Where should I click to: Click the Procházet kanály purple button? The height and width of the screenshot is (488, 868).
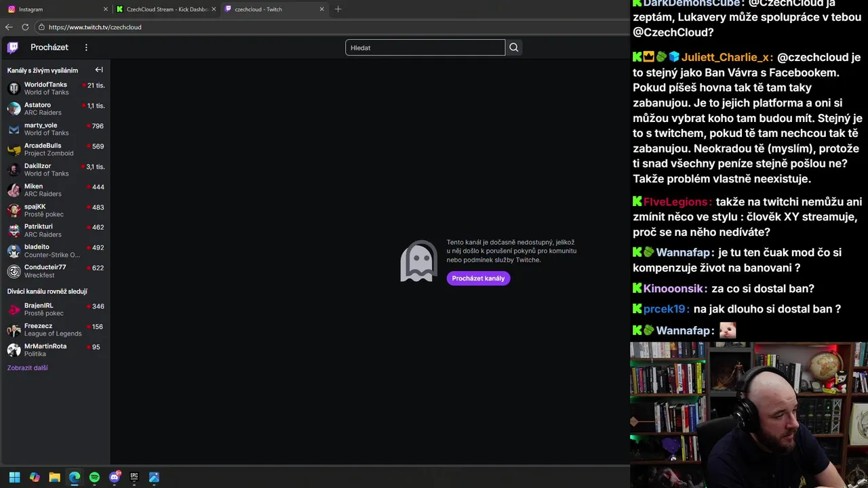point(478,279)
